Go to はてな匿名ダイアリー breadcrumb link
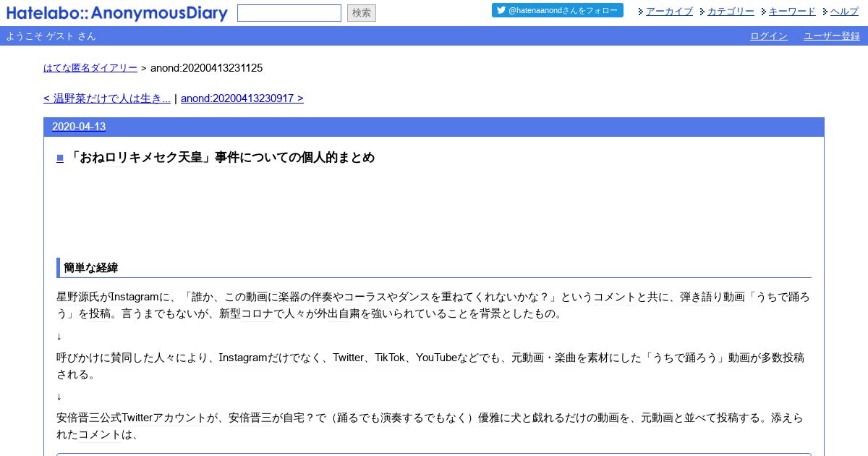The height and width of the screenshot is (456, 868). pos(90,68)
